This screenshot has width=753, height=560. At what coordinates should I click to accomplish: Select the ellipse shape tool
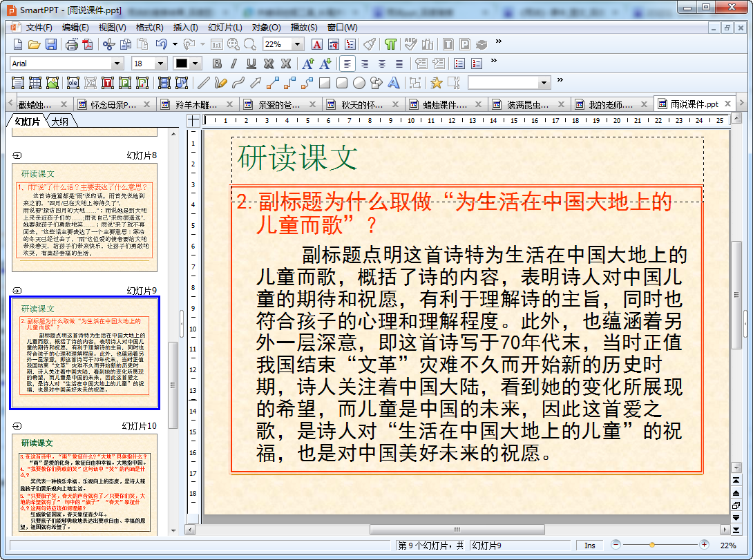coord(359,83)
